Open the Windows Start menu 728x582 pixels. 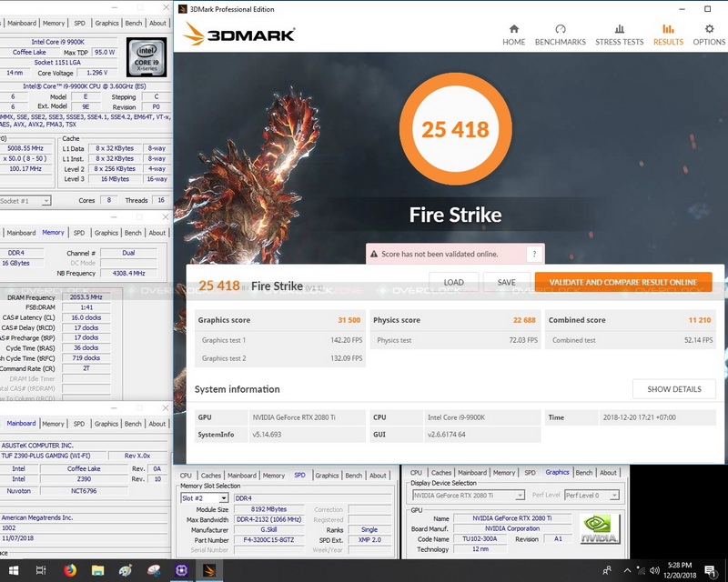click(x=13, y=570)
